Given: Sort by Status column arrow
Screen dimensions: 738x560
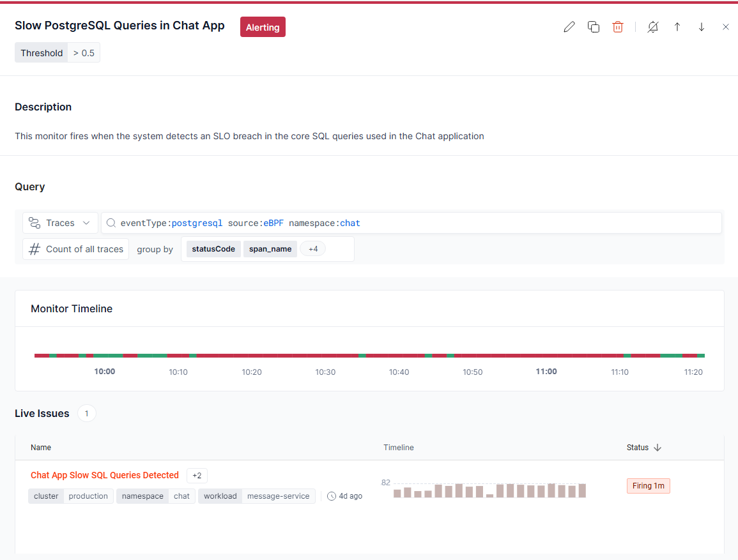Looking at the screenshot, I should [x=657, y=448].
